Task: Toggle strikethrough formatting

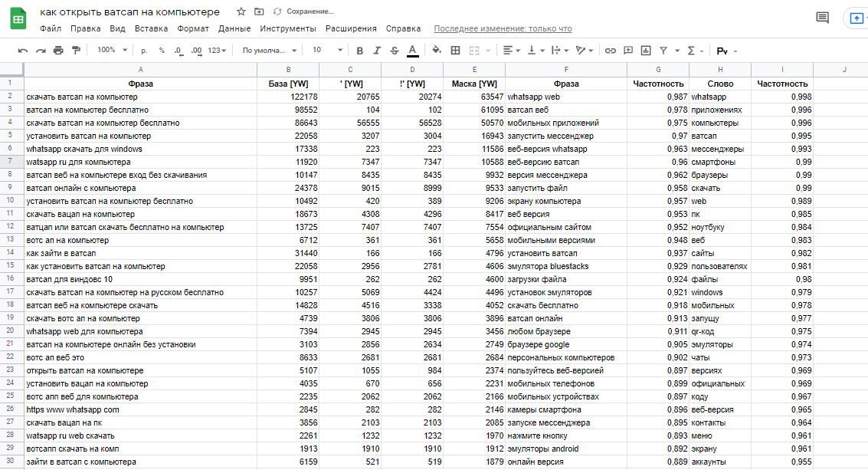Action: [394, 51]
